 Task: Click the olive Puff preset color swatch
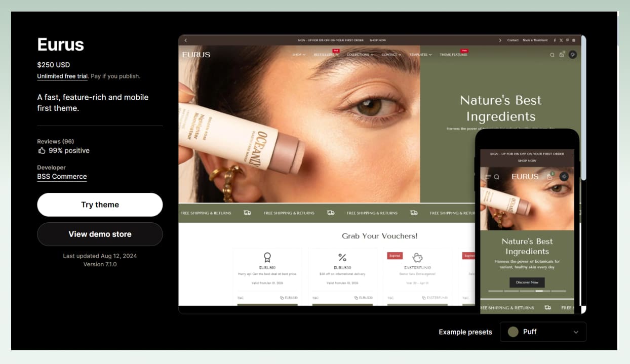point(513,332)
